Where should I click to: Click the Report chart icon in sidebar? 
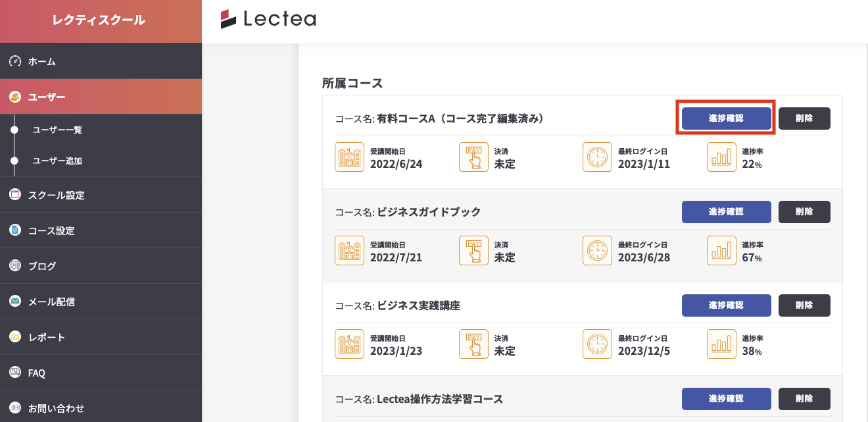pyautogui.click(x=15, y=337)
